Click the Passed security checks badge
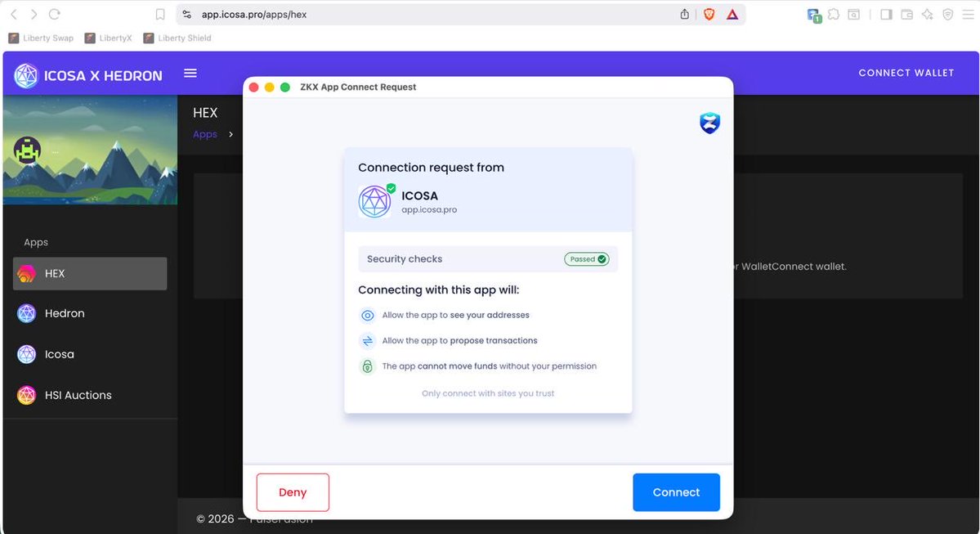The image size is (980, 534). pyautogui.click(x=586, y=259)
